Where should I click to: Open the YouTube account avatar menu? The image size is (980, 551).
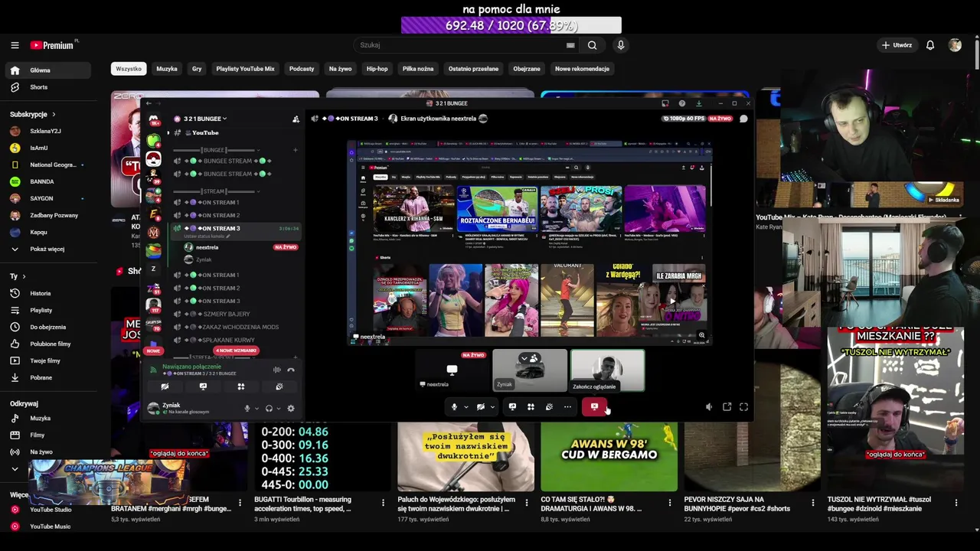coord(955,45)
